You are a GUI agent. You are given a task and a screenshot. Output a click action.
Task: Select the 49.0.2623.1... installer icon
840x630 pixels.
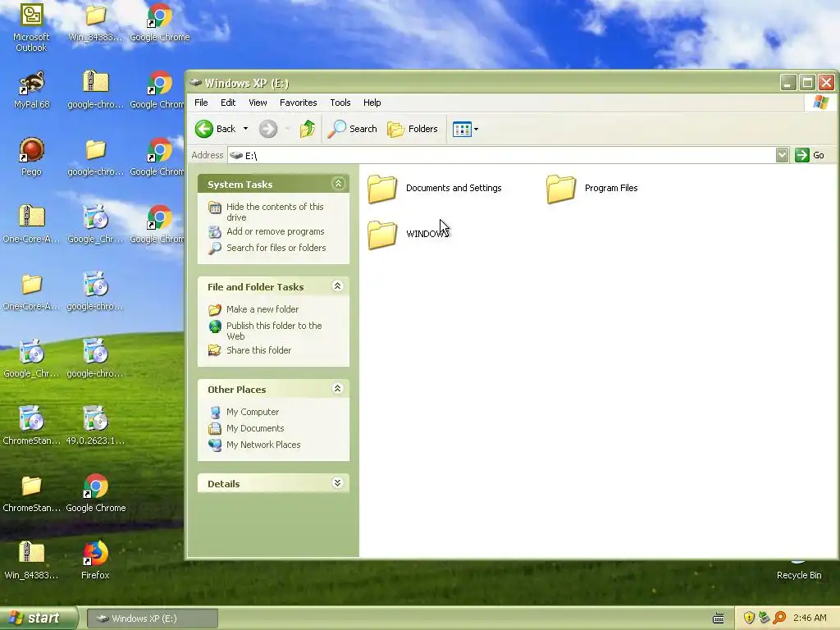pos(95,426)
